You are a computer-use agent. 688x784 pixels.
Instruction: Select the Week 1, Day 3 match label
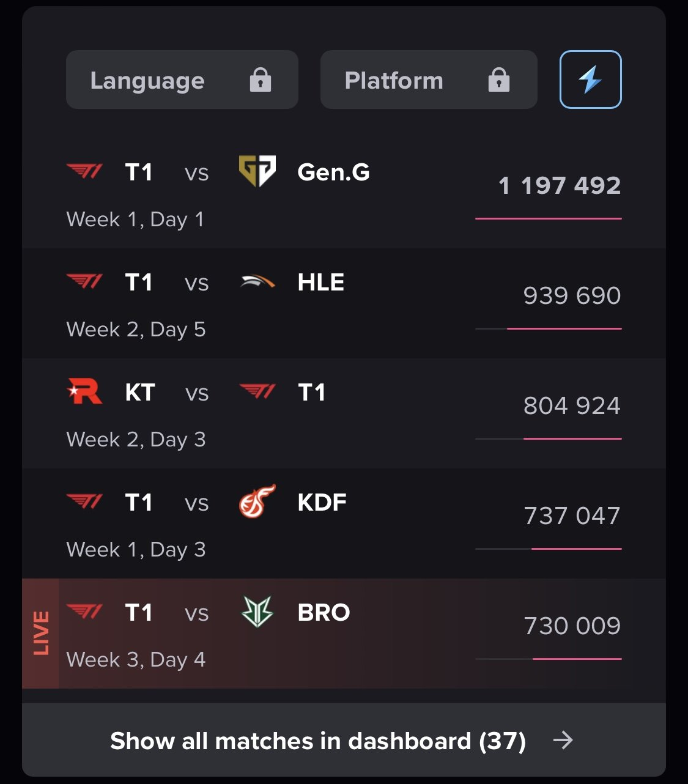click(x=136, y=549)
